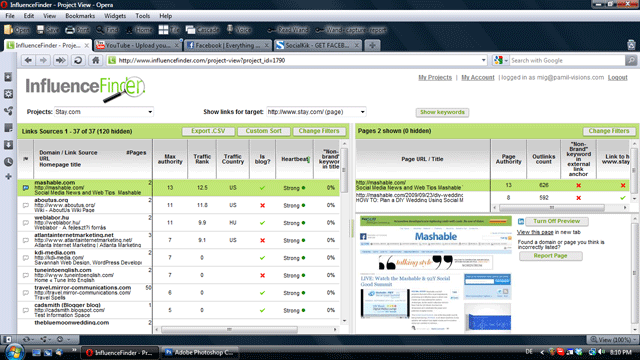
Task: Toggle flag for kdi-media.com row
Action: click(x=26, y=258)
